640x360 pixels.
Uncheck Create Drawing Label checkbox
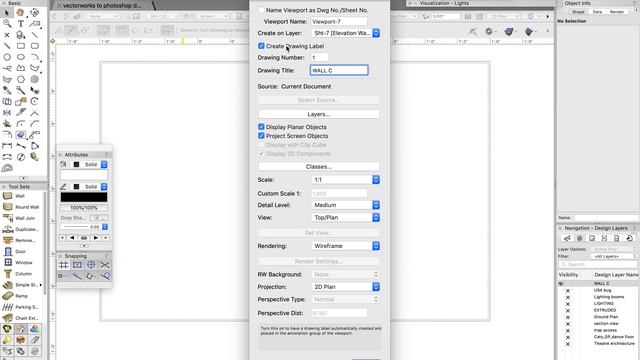pos(261,46)
